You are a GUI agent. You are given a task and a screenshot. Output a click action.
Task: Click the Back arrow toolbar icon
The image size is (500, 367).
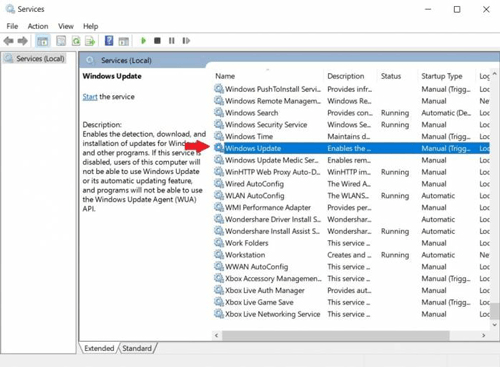(x=8, y=41)
